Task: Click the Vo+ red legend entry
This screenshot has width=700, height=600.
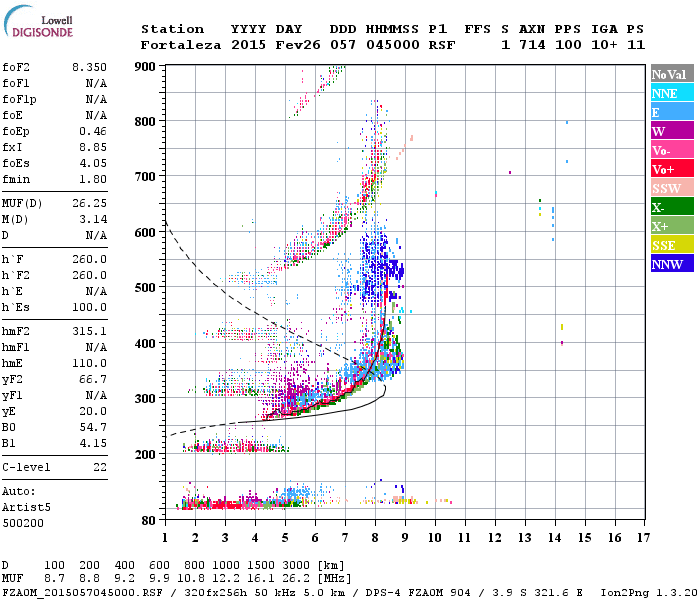Action: click(x=671, y=169)
